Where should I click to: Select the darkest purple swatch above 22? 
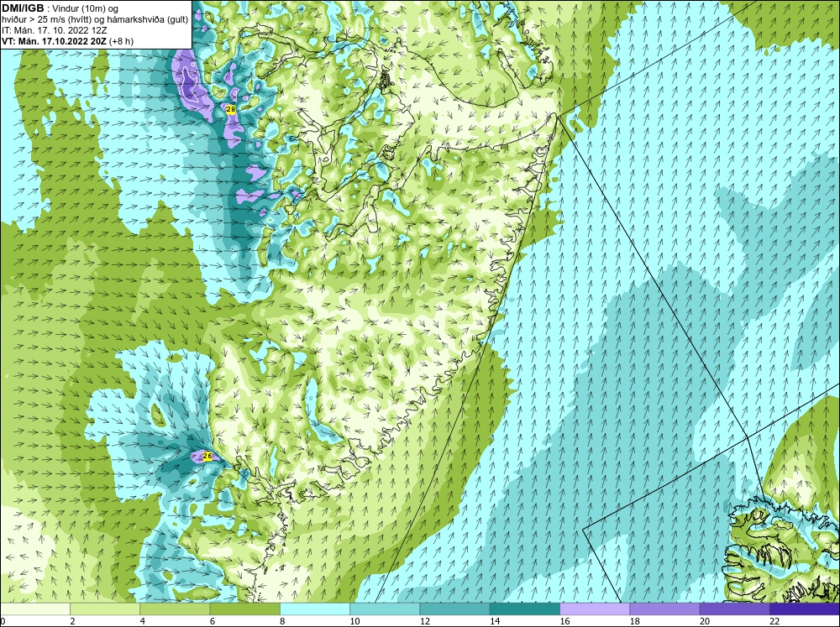(805, 609)
